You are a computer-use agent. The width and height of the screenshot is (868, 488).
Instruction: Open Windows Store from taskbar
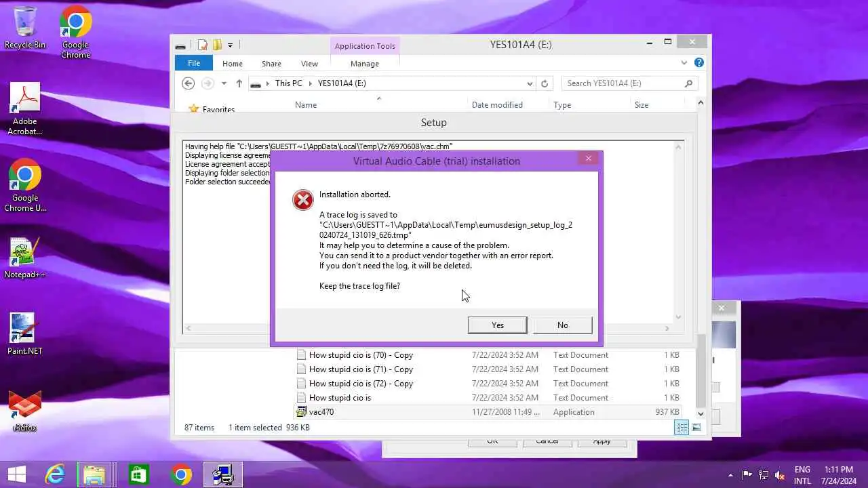(x=138, y=474)
